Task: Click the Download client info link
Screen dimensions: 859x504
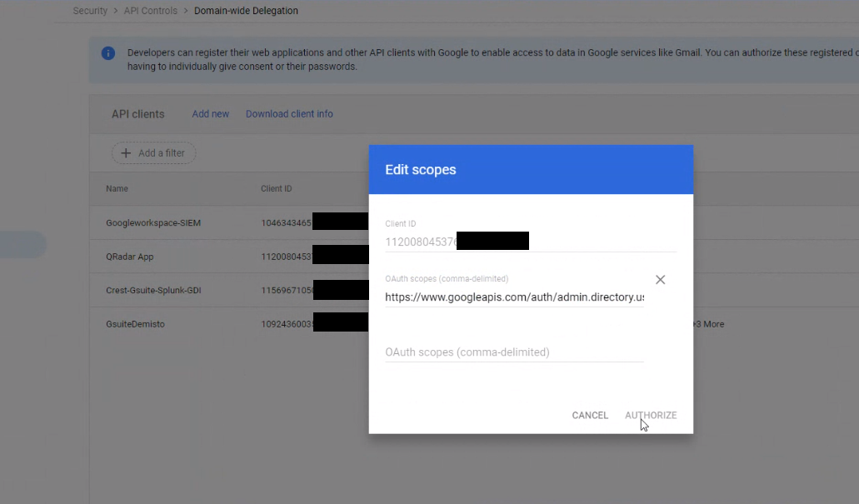Action: click(x=289, y=114)
